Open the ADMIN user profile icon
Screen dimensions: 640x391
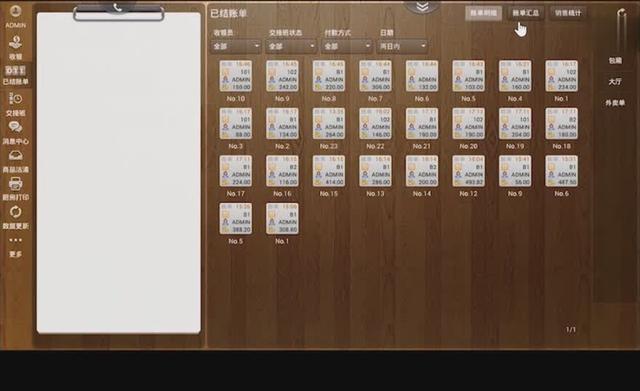pos(16,11)
